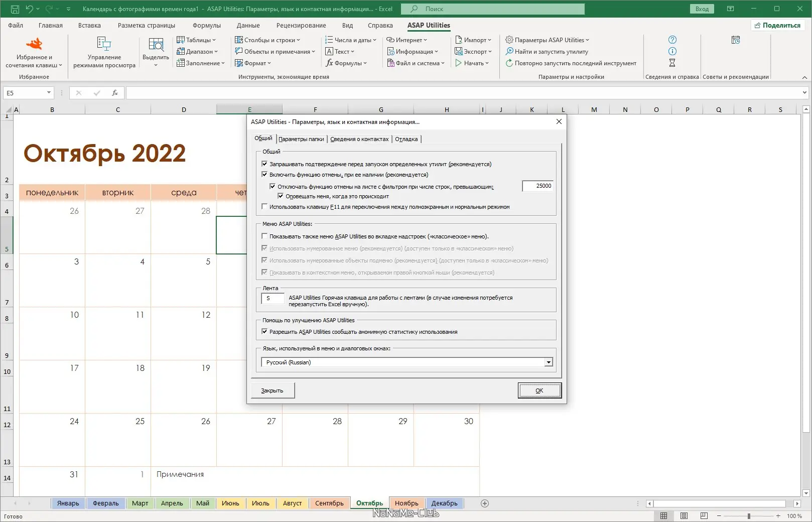Click the horizontal scrollbar track
Image resolution: width=812 pixels, height=522 pixels.
720,503
